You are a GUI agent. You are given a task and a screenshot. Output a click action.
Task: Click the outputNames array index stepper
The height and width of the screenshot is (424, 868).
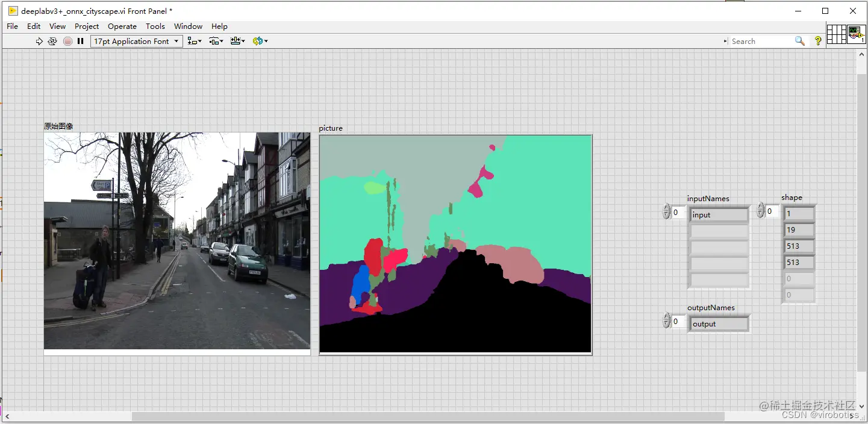point(666,321)
